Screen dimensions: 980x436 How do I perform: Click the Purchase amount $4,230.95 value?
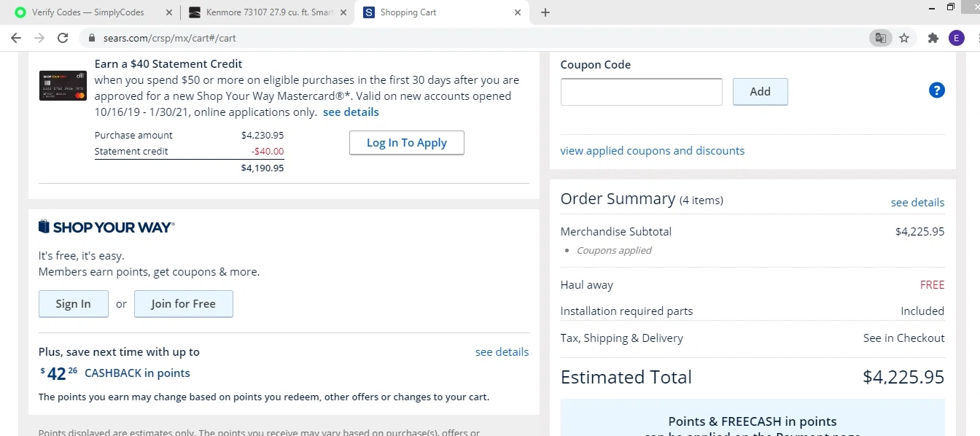[262, 135]
